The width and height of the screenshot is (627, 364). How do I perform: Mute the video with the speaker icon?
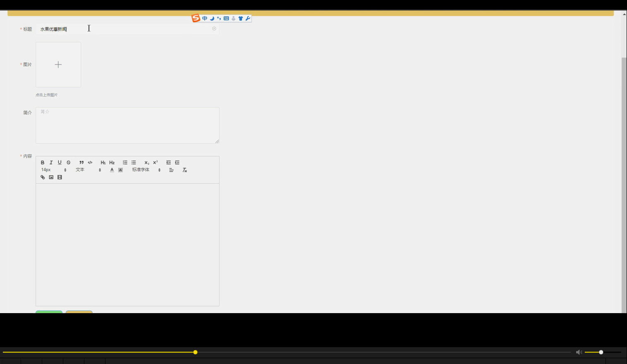tap(579, 352)
